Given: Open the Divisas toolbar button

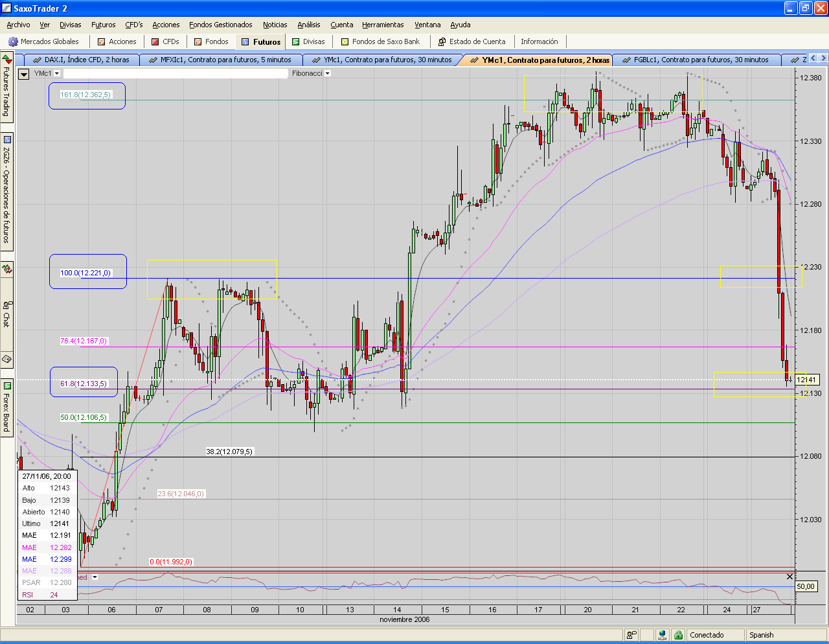Looking at the screenshot, I should click(308, 41).
